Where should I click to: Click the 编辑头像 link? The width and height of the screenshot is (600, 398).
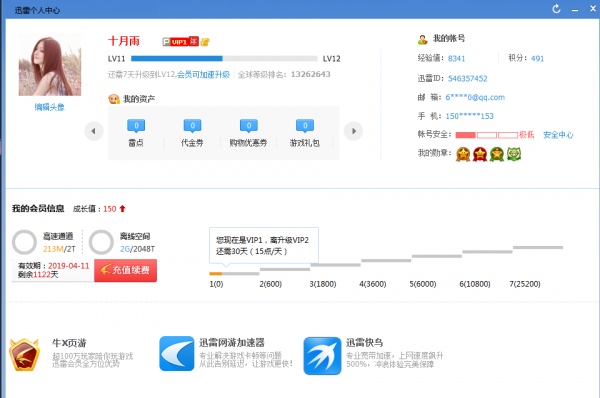pyautogui.click(x=50, y=107)
